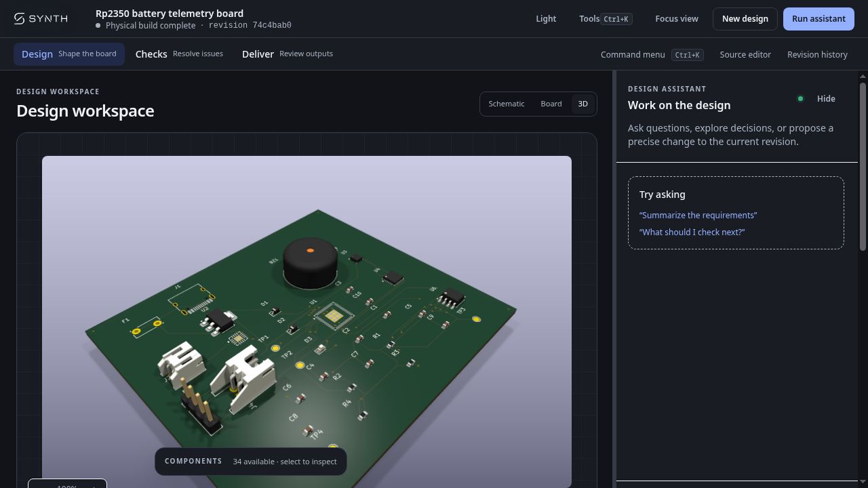This screenshot has height=488, width=868.
Task: Ask "Summarize the requirements"
Action: pyautogui.click(x=698, y=215)
